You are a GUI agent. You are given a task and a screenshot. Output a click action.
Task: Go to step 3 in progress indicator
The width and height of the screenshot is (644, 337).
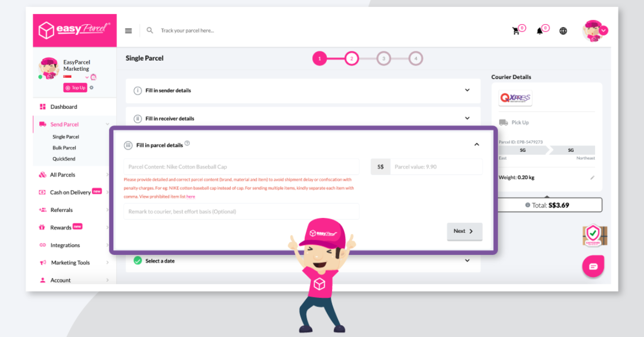(383, 58)
